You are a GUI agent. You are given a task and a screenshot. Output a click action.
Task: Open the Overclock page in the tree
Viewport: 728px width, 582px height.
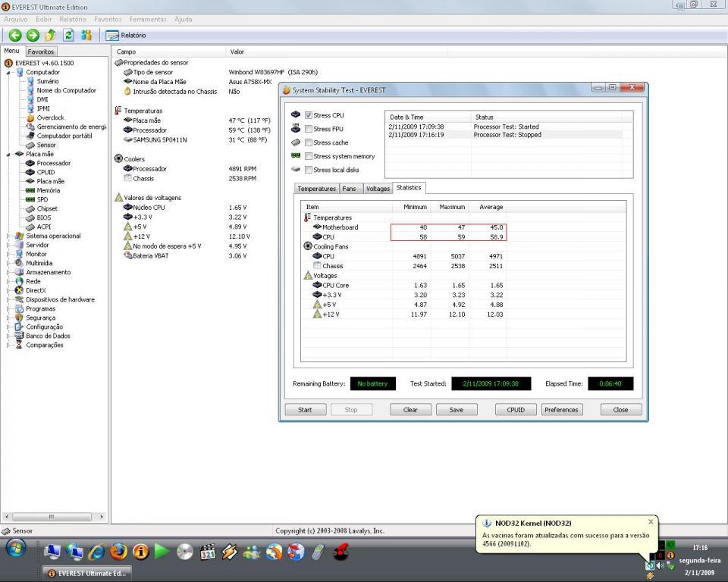(x=50, y=117)
